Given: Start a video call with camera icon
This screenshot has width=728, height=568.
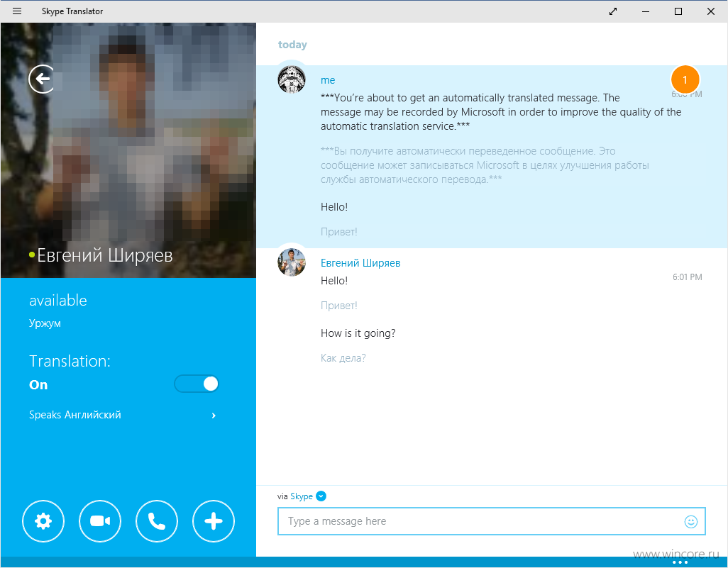Looking at the screenshot, I should [x=100, y=521].
